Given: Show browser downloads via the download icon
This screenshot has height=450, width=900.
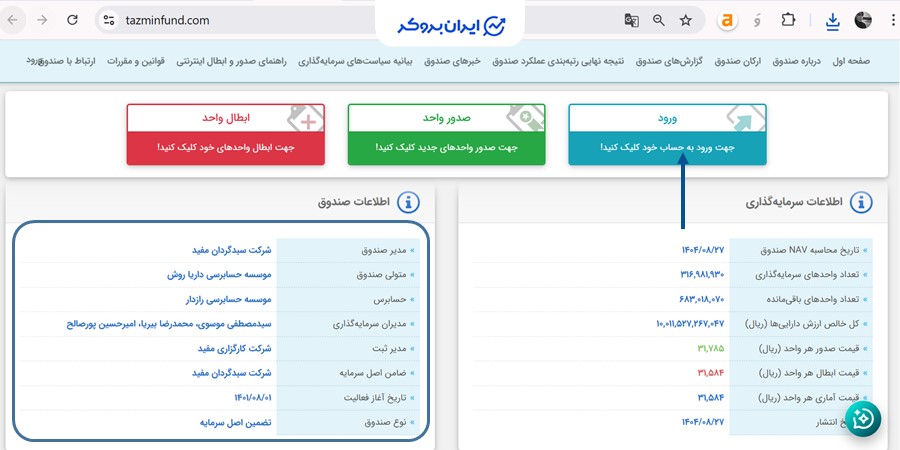Looking at the screenshot, I should [832, 21].
